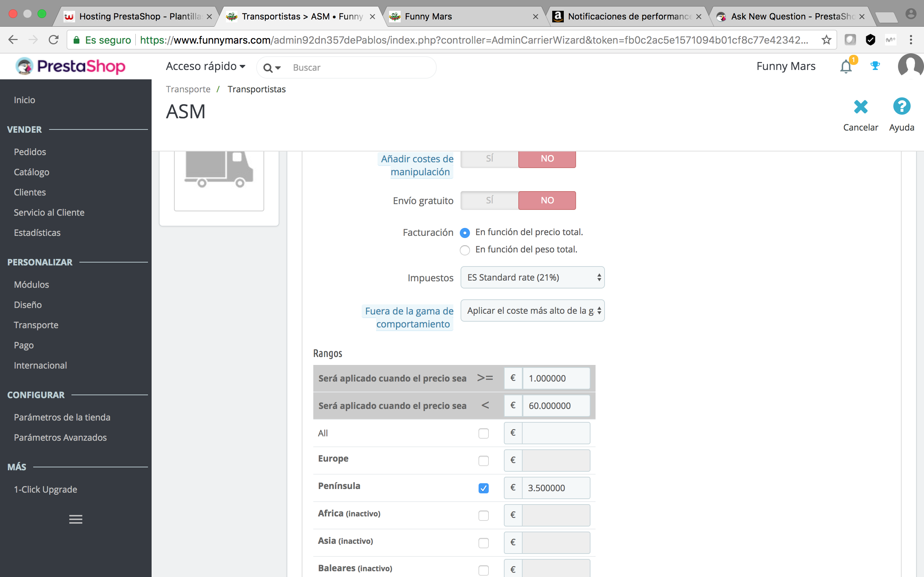Open Pedidos in the sidebar menu
This screenshot has height=577, width=924.
(30, 152)
